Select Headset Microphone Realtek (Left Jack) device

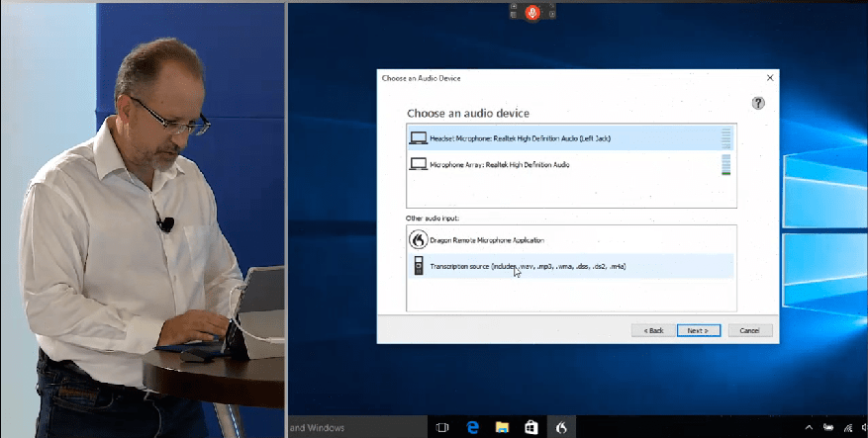(571, 138)
